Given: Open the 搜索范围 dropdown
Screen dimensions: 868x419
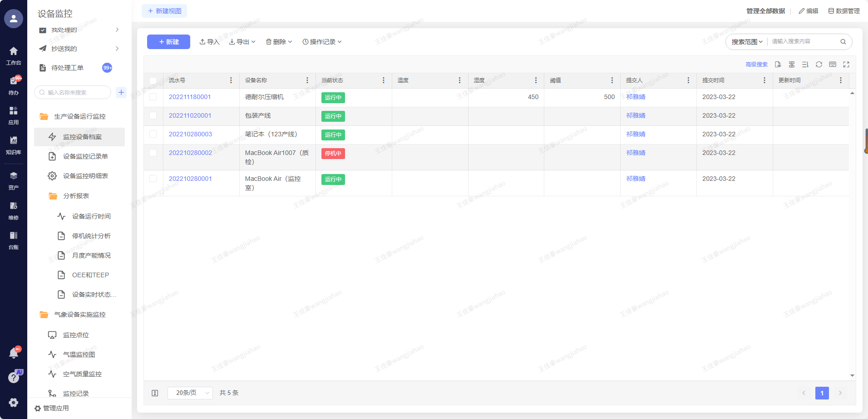Looking at the screenshot, I should [x=747, y=42].
